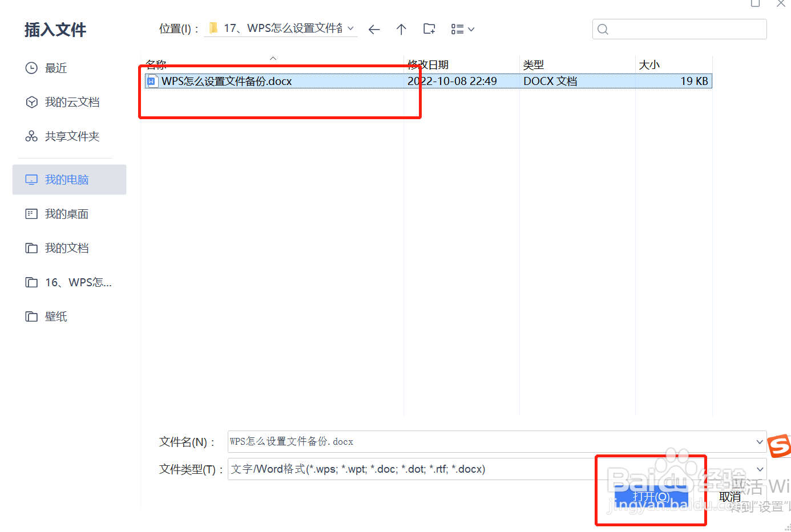Click the folder icon in location bar
The width and height of the screenshot is (791, 532).
(x=213, y=28)
